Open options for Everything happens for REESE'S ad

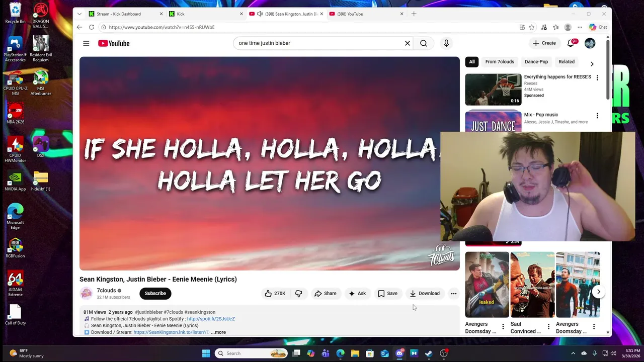click(x=597, y=78)
